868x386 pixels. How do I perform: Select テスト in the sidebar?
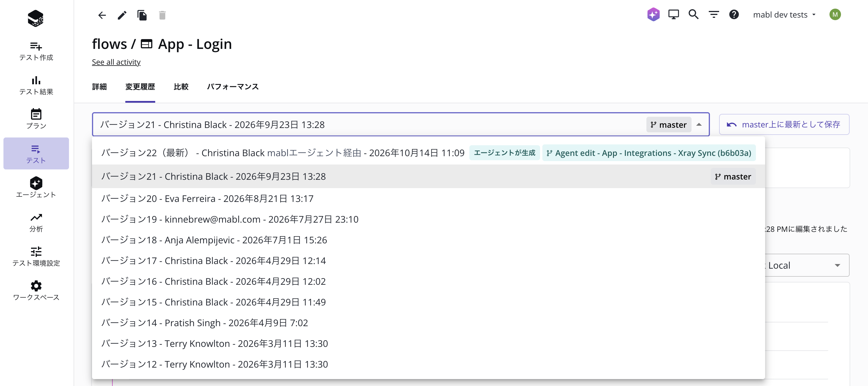tap(36, 153)
